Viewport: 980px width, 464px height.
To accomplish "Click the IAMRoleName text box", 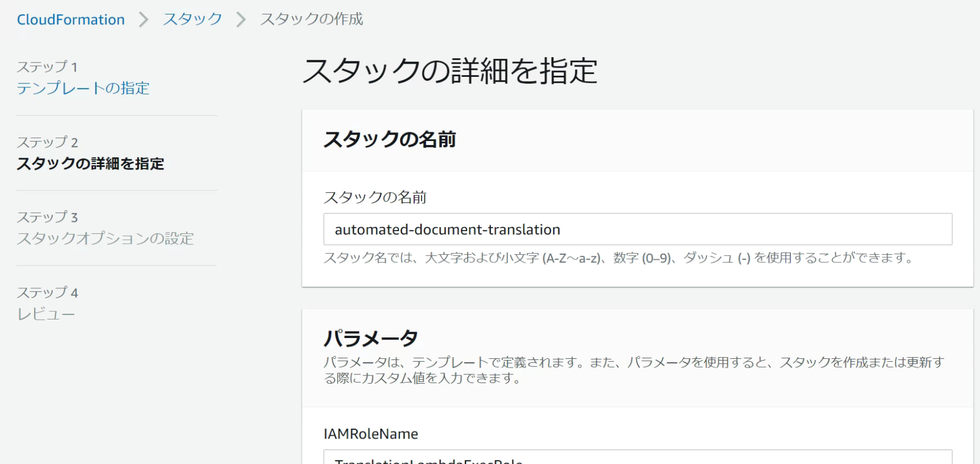I will pyautogui.click(x=637, y=458).
